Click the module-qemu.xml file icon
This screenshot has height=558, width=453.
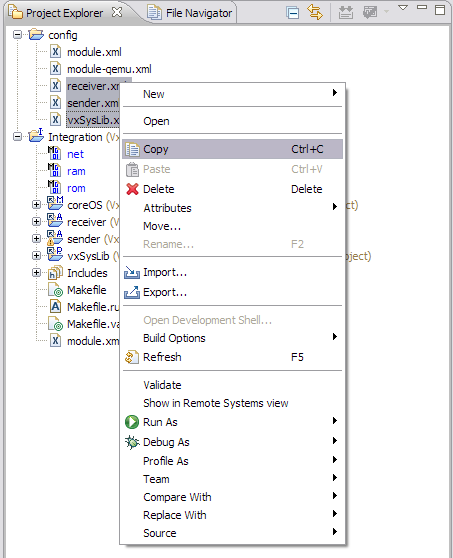pyautogui.click(x=55, y=68)
